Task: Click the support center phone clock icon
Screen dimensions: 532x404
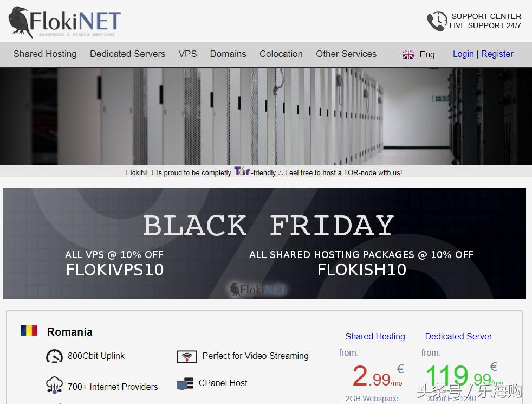Action: [x=437, y=21]
